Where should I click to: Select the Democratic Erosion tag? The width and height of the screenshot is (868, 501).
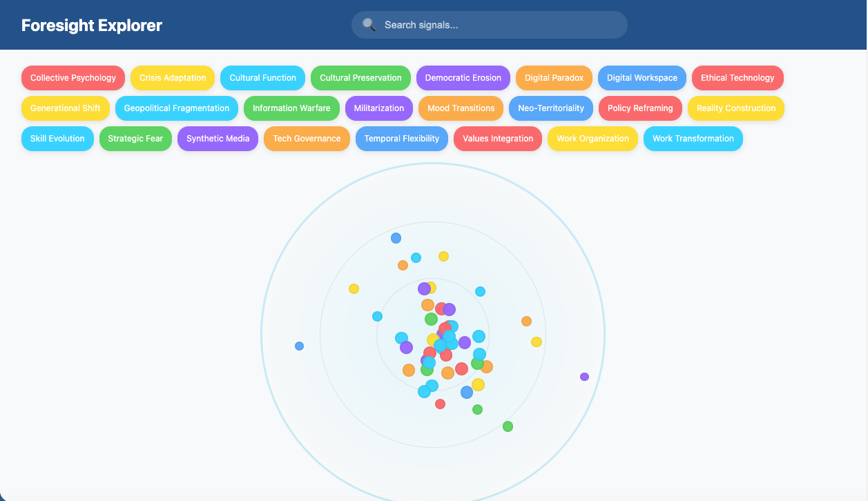coord(463,78)
